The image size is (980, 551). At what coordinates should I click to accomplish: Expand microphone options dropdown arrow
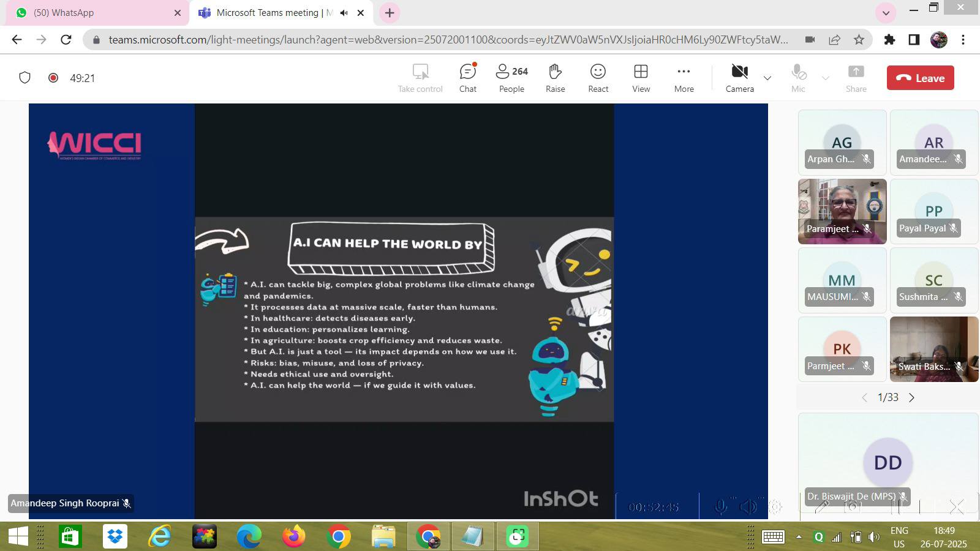pyautogui.click(x=825, y=78)
